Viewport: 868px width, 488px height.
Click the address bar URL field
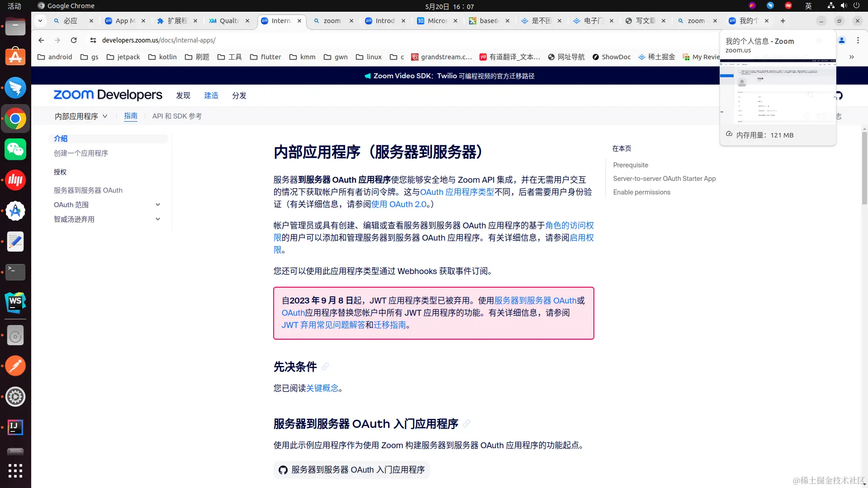pos(159,40)
